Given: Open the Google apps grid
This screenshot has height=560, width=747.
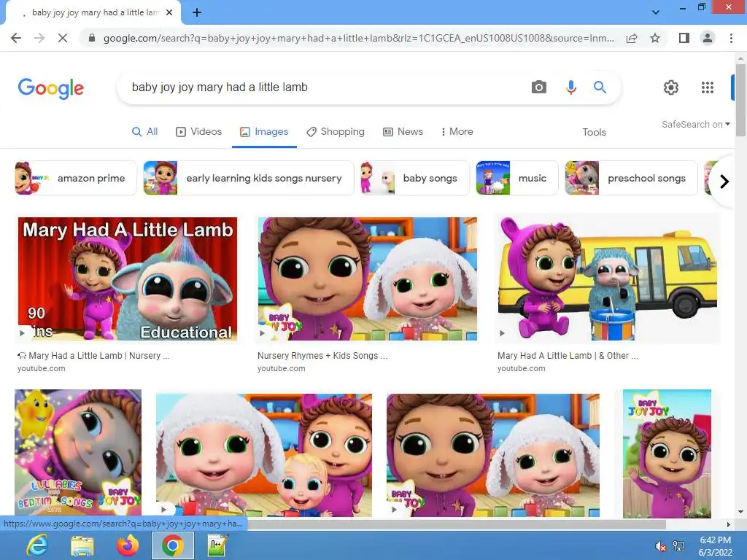Looking at the screenshot, I should (708, 87).
